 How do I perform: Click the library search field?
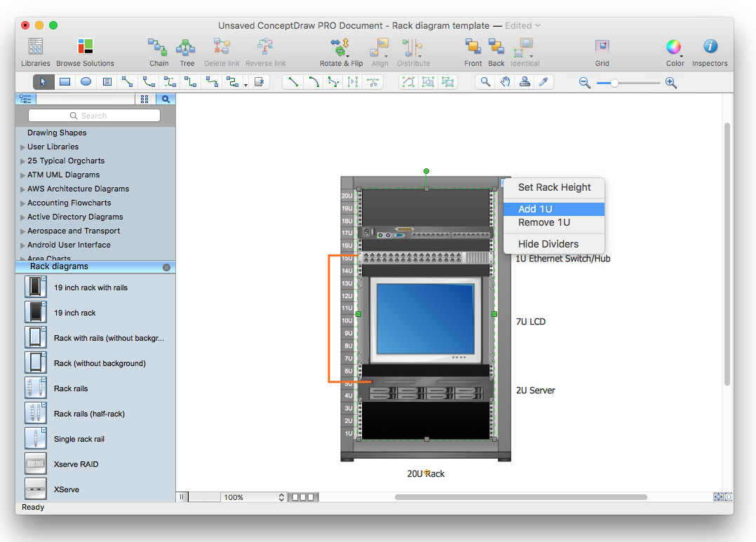click(x=94, y=116)
